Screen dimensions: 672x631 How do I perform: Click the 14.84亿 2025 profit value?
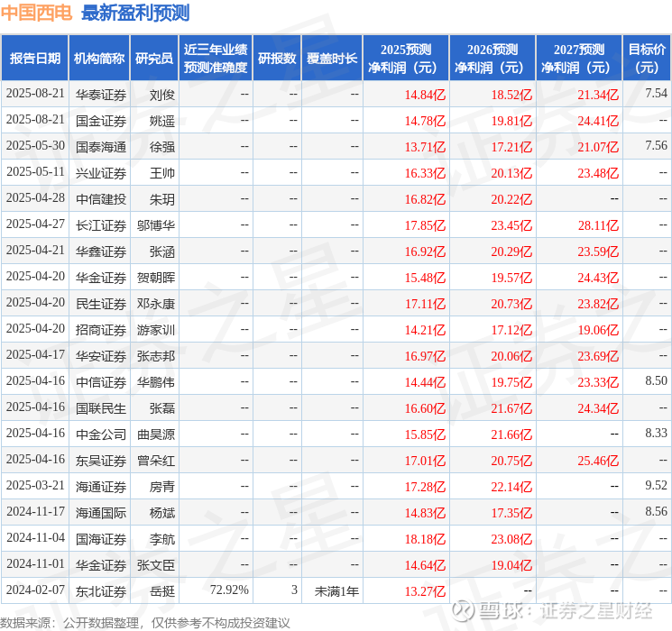425,95
